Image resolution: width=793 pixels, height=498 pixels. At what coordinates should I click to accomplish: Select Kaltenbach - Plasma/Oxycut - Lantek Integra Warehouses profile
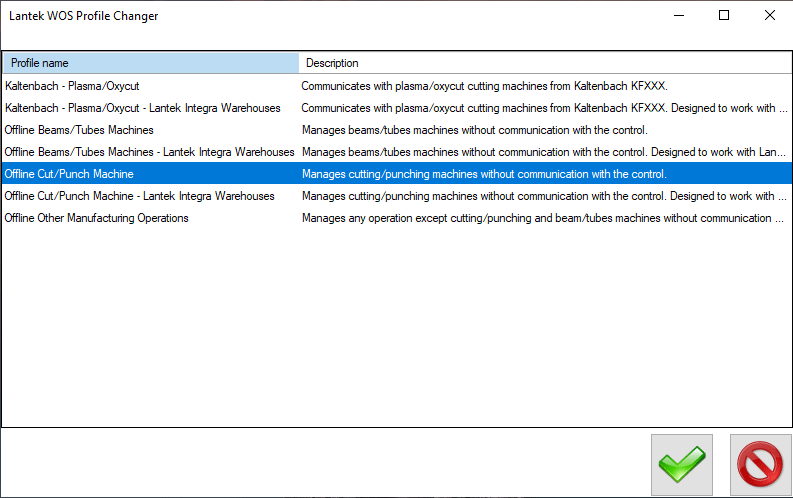[x=143, y=108]
